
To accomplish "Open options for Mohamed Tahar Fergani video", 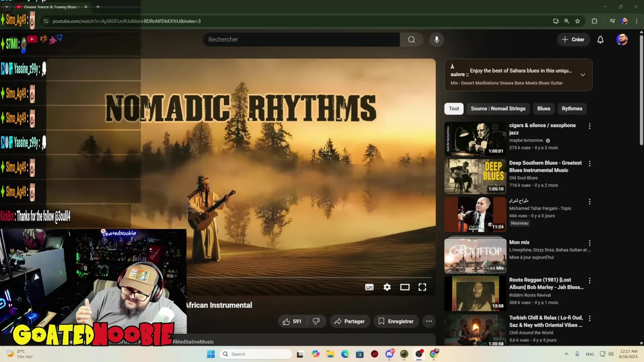I will tap(590, 202).
